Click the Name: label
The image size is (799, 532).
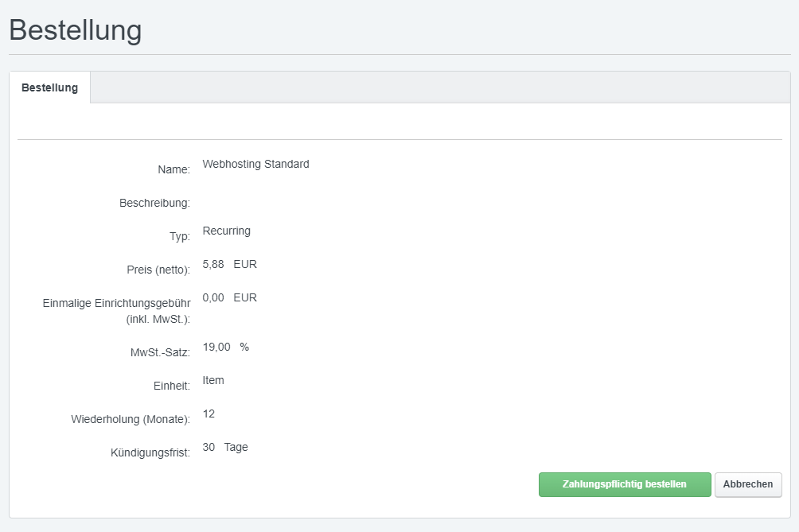[x=173, y=169]
